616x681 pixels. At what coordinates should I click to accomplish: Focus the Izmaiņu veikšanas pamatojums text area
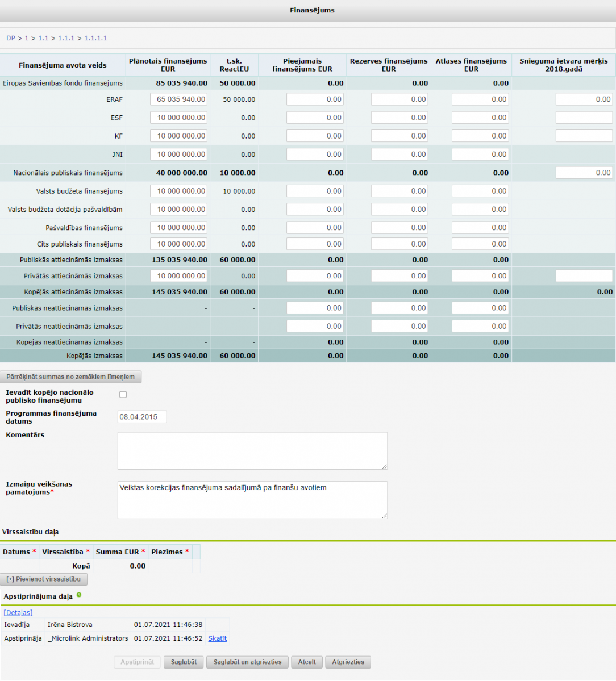click(x=252, y=500)
